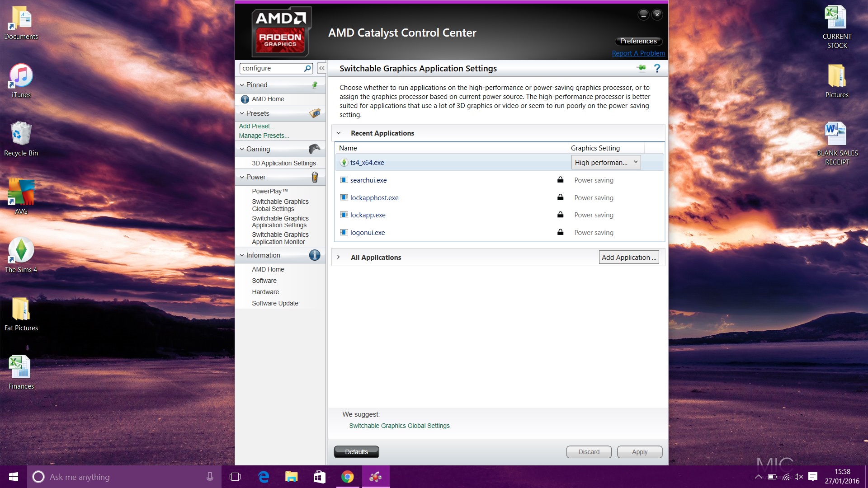Click Report A Problem link
868x488 pixels.
point(638,53)
